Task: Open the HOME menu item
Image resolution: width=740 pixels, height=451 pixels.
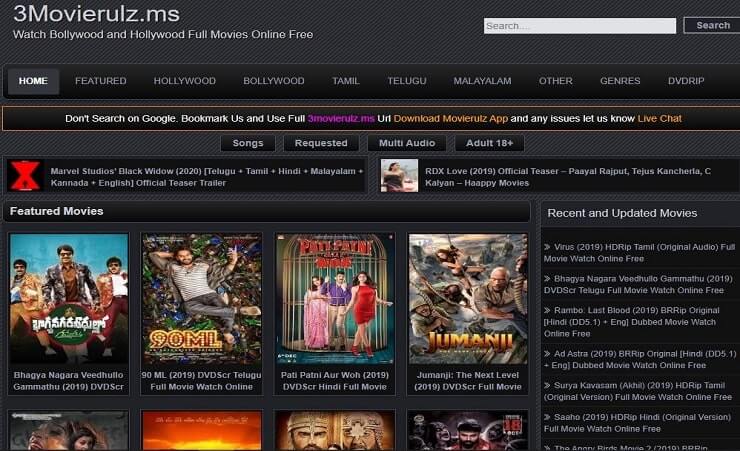Action: tap(33, 81)
